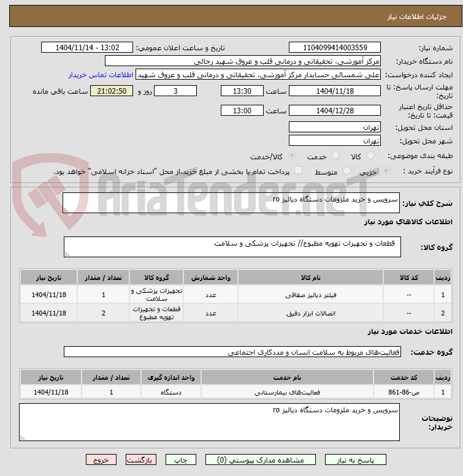
Task: Click the چاپ print button
Action: 180,459
